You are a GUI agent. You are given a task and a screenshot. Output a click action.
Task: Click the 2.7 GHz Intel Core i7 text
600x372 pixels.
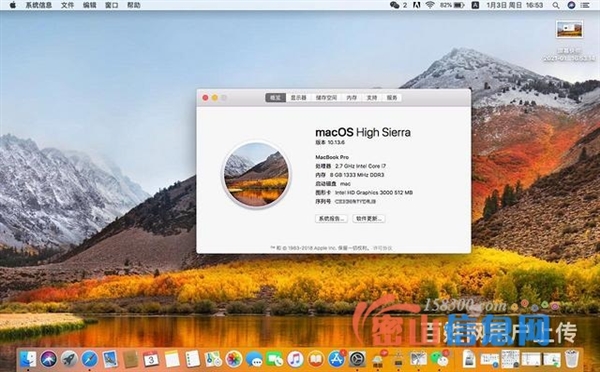coord(360,166)
